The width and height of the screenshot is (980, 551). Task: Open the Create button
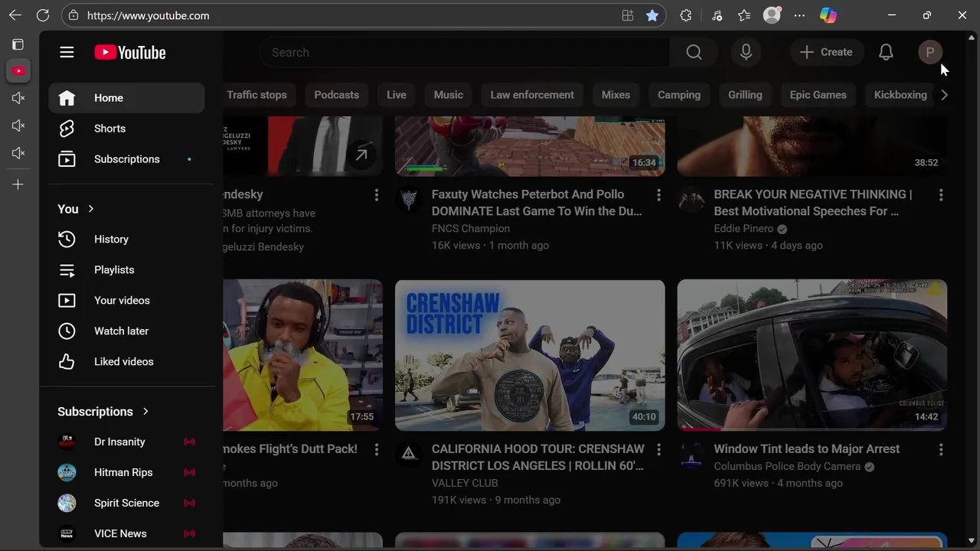click(x=825, y=53)
